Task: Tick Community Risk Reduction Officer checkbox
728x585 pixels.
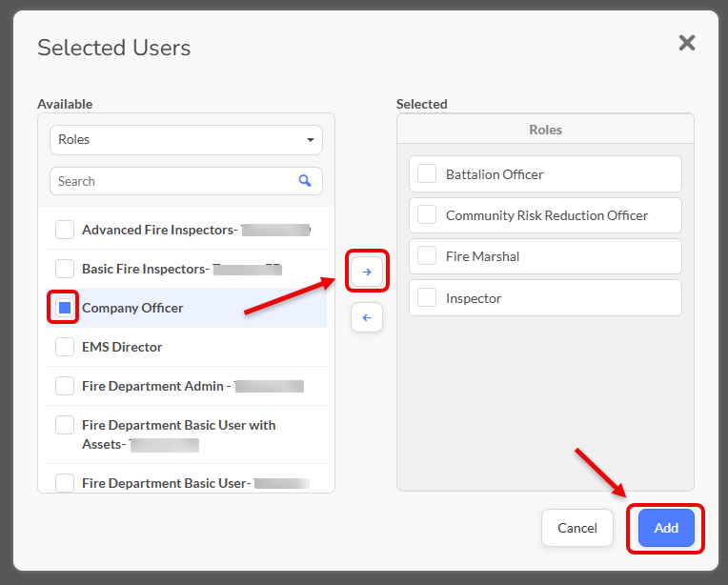Action: coord(428,215)
